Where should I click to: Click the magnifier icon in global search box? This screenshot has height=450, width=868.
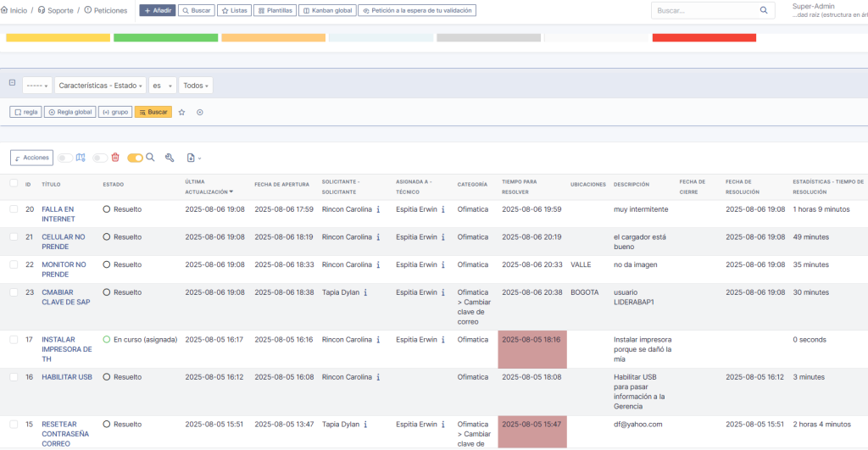(x=764, y=10)
